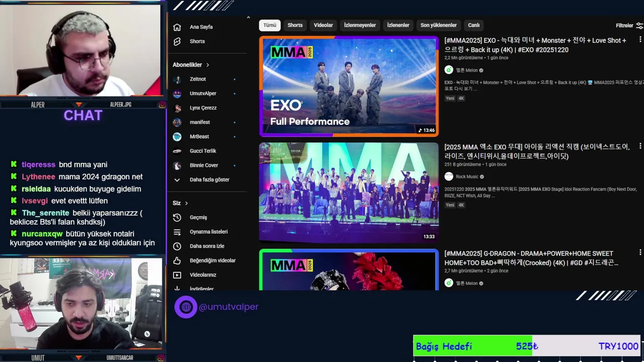Image resolution: width=644 pixels, height=362 pixels.
Task: Click Melon channel avatar under G-DRAGON video
Action: coord(449,283)
